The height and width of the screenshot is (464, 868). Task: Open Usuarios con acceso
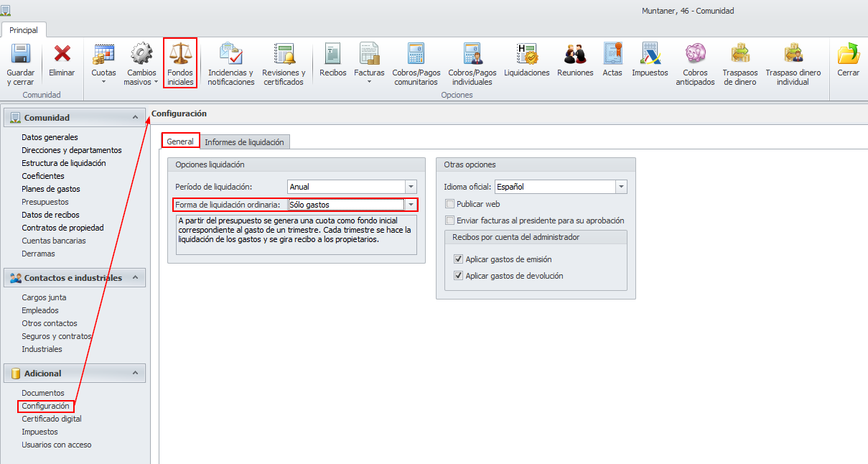pos(57,445)
